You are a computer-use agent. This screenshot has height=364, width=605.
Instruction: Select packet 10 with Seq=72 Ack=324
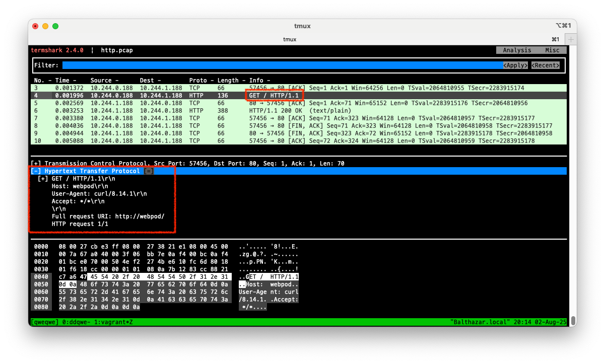pos(299,141)
